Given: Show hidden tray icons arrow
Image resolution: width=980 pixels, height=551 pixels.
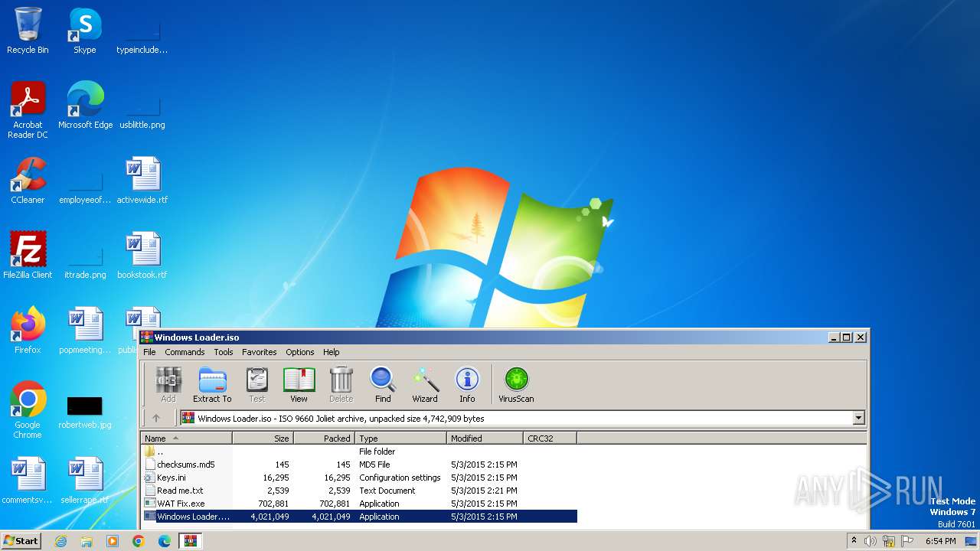Looking at the screenshot, I should tap(854, 541).
